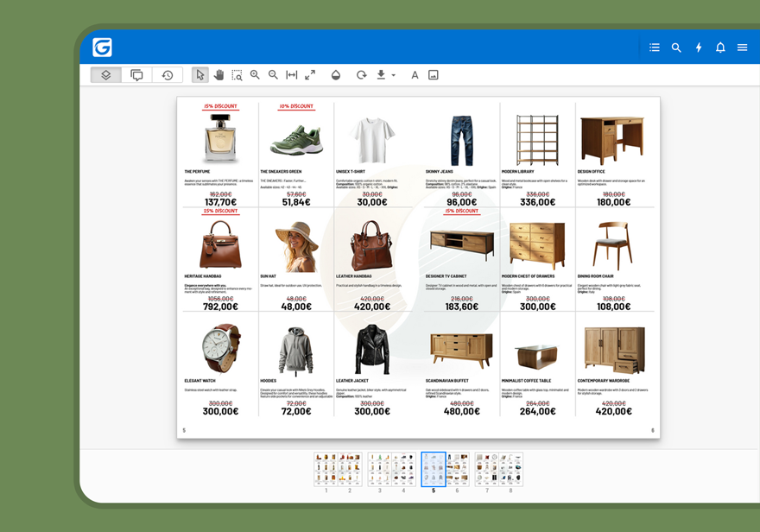Open page 1 thumbnail

click(326, 470)
